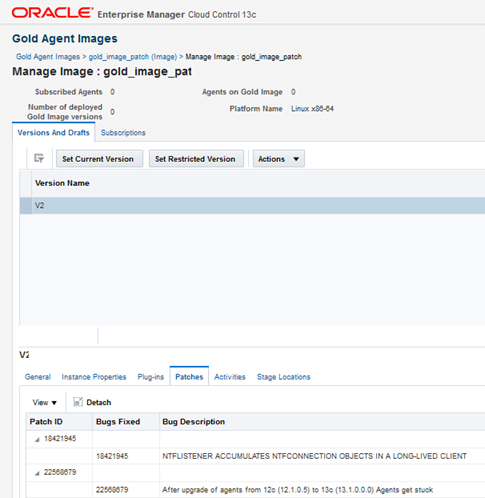
Task: Click Set Restricted Version button
Action: (x=195, y=159)
